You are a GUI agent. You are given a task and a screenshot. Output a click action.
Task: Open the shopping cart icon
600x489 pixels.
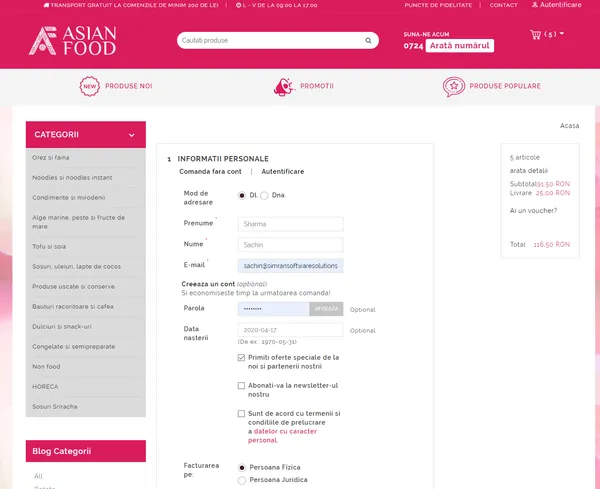535,34
